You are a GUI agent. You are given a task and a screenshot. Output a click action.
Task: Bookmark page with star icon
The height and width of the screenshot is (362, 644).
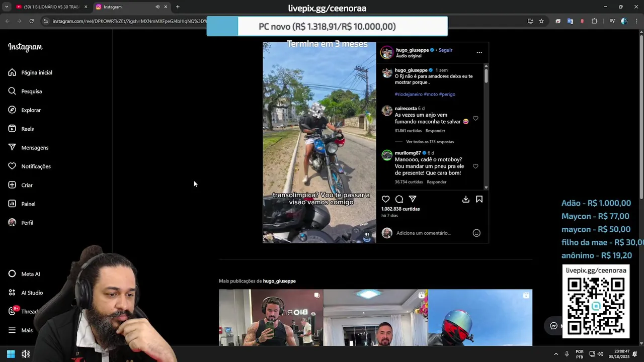pyautogui.click(x=541, y=21)
